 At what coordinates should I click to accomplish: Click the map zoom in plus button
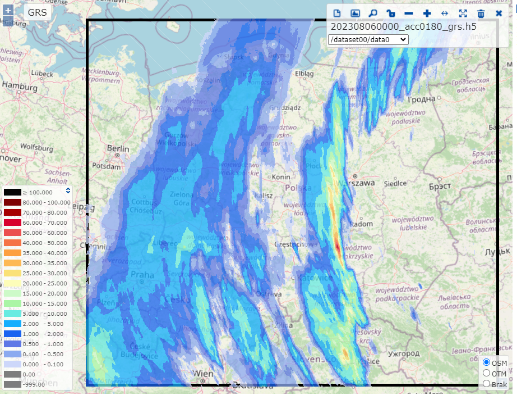[8, 10]
